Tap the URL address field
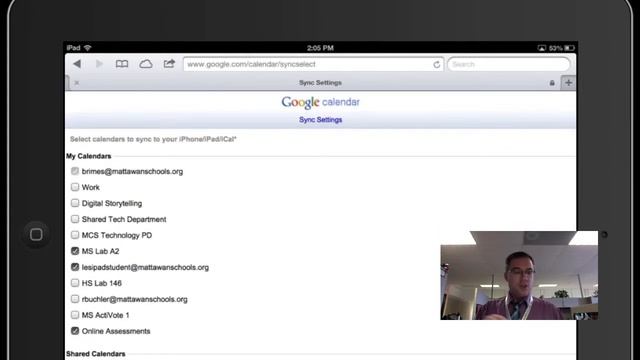Image resolution: width=640 pixels, height=360 pixels. click(x=313, y=64)
